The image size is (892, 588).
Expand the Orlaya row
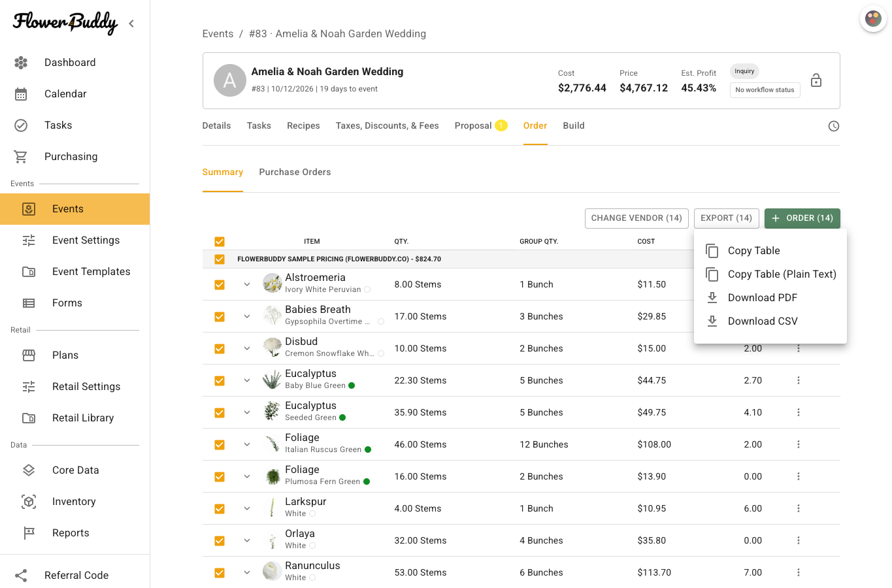[x=247, y=540]
